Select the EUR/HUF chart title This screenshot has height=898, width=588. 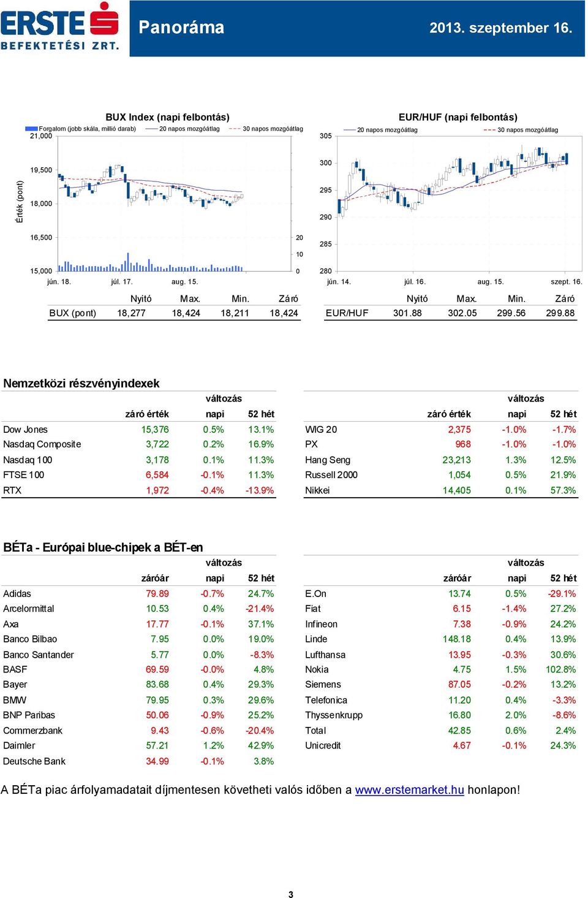[x=458, y=117]
